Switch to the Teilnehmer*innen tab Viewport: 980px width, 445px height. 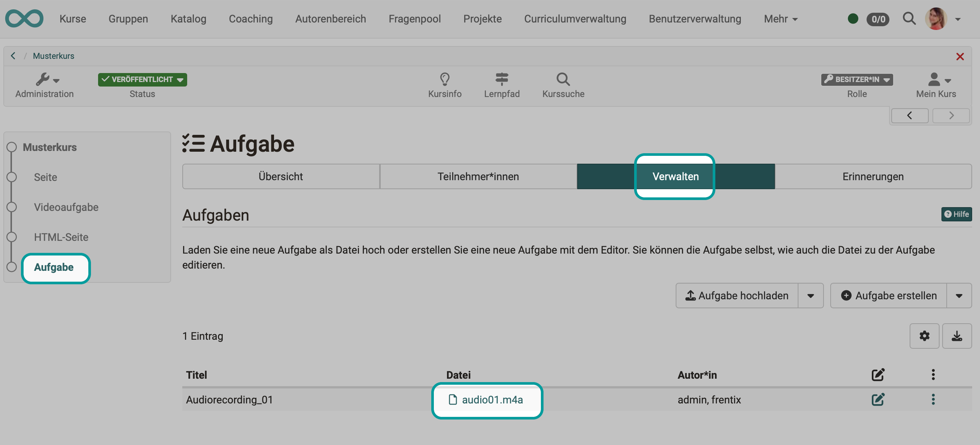click(x=478, y=176)
